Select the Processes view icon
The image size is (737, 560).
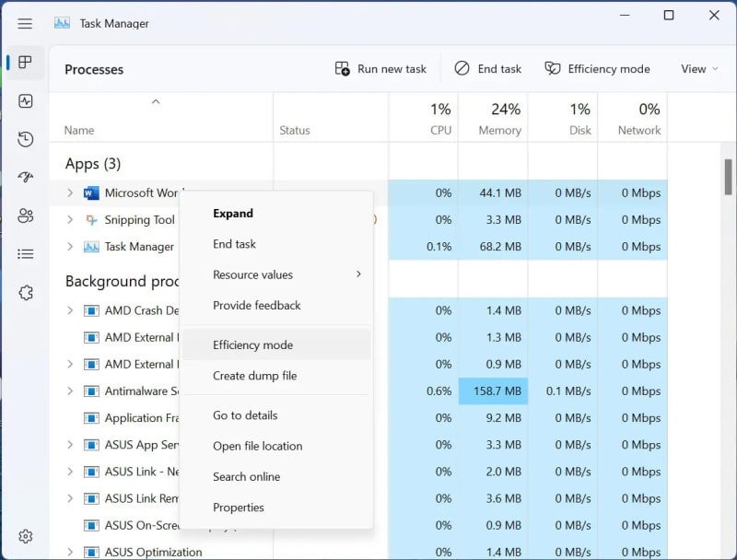click(25, 64)
